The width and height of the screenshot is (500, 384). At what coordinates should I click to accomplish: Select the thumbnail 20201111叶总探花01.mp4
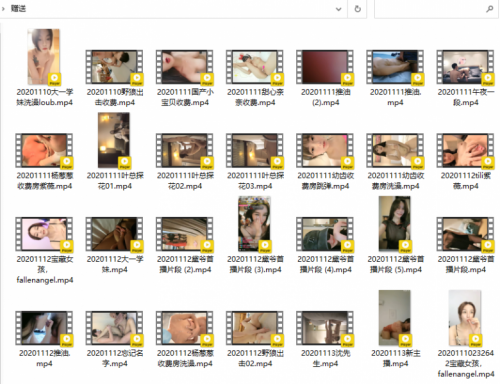tap(114, 140)
